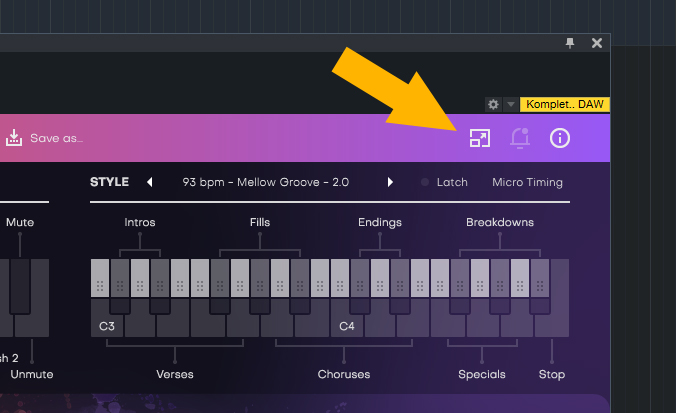This screenshot has width=676, height=413.
Task: Toggle the Latch option
Action: [445, 182]
